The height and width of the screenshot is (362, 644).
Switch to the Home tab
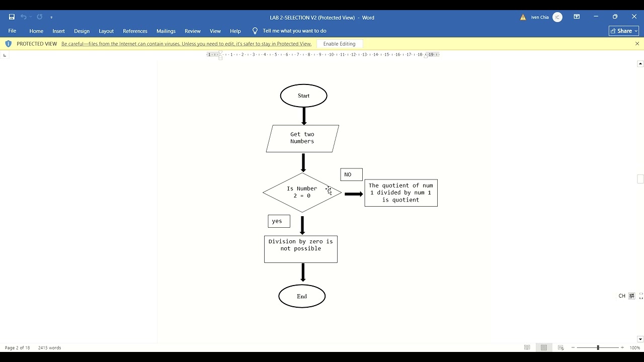[36, 31]
